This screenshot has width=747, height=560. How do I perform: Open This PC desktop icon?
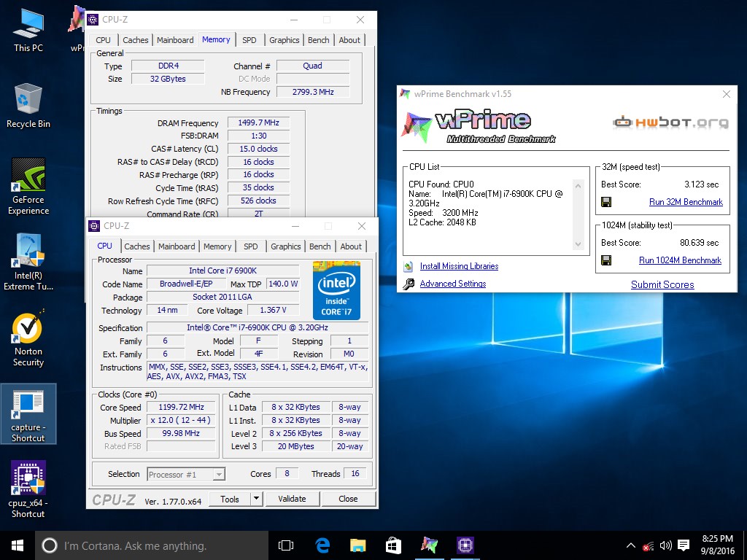coord(28,29)
